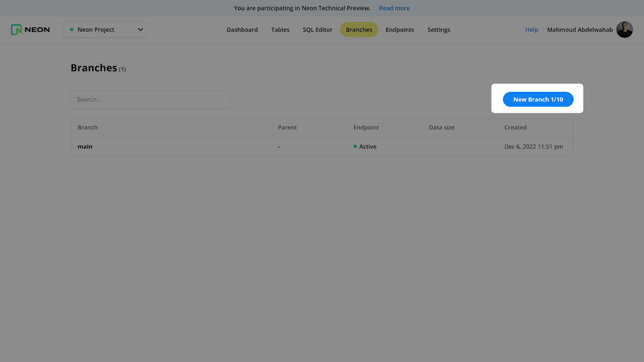Screen dimensions: 644x362
Task: Open the Settings tab
Action: [x=439, y=30]
